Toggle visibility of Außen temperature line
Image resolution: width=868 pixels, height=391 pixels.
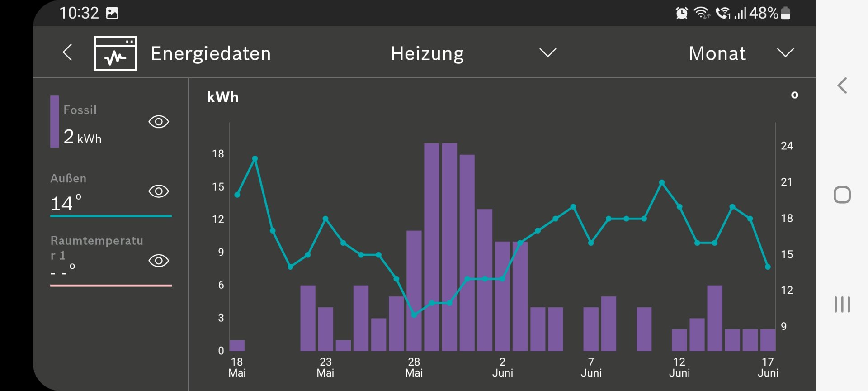tap(159, 191)
